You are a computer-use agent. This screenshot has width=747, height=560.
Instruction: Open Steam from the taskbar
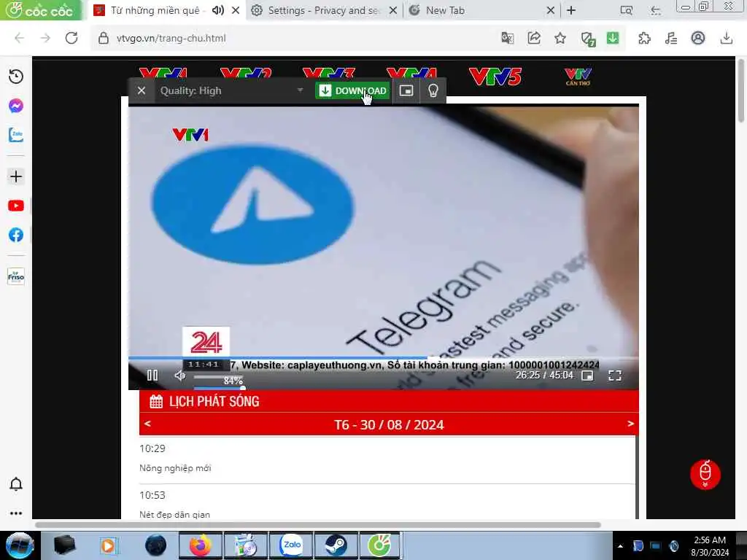tap(336, 545)
